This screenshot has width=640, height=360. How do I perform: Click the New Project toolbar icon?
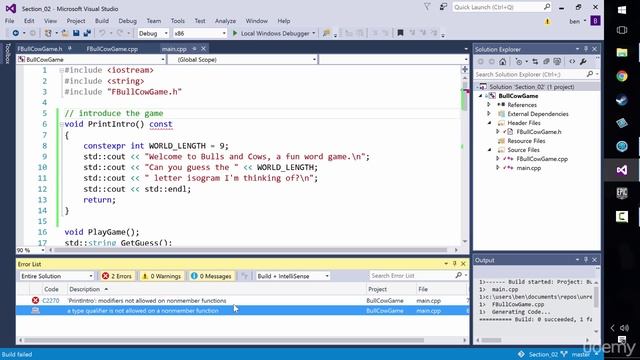coord(48,33)
